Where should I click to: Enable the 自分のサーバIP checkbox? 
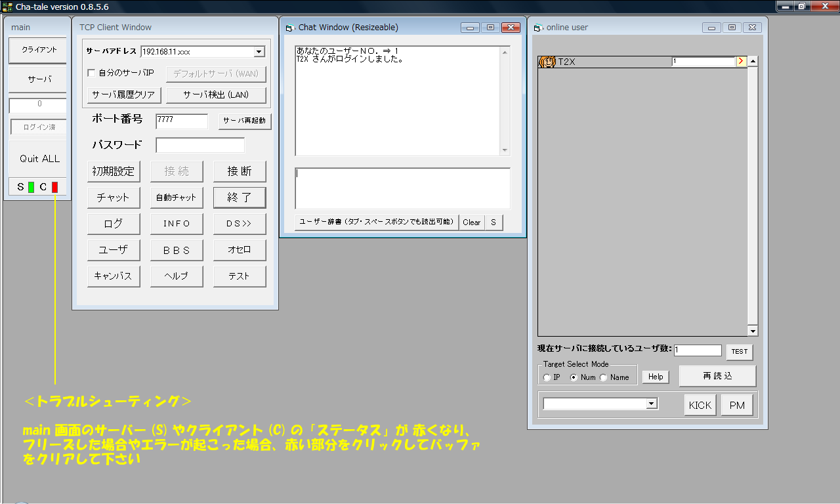93,73
